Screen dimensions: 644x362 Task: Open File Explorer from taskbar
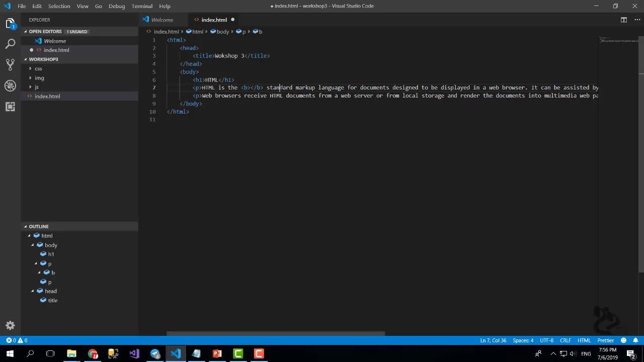(x=71, y=353)
